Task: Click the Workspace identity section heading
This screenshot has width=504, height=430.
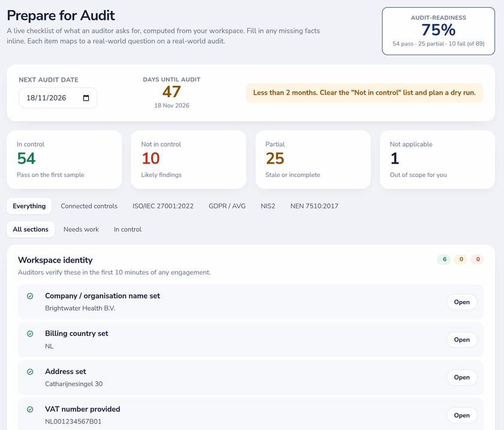Action: pos(55,260)
